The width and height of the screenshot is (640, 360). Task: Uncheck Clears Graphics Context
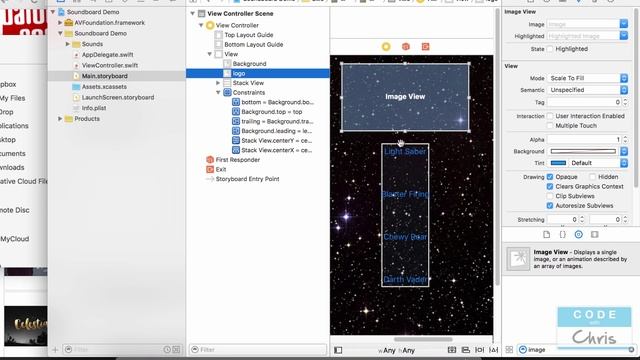coord(550,187)
